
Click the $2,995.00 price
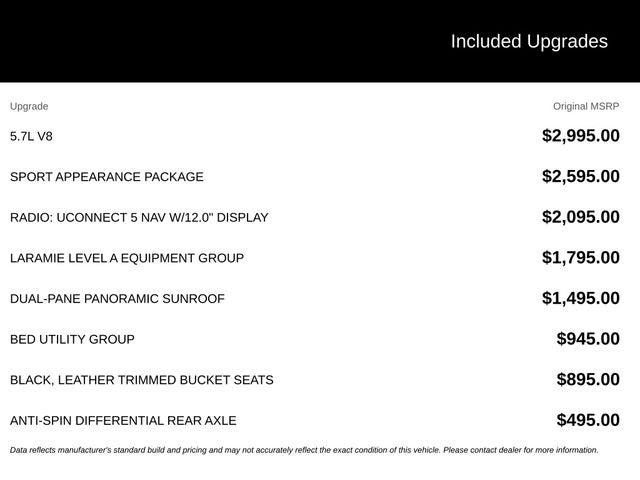pyautogui.click(x=580, y=136)
